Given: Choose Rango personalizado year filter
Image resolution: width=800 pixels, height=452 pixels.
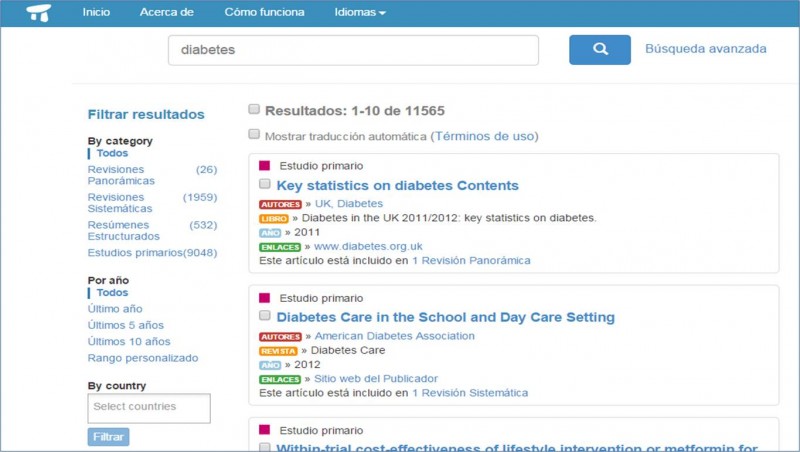Looking at the screenshot, I should click(143, 358).
